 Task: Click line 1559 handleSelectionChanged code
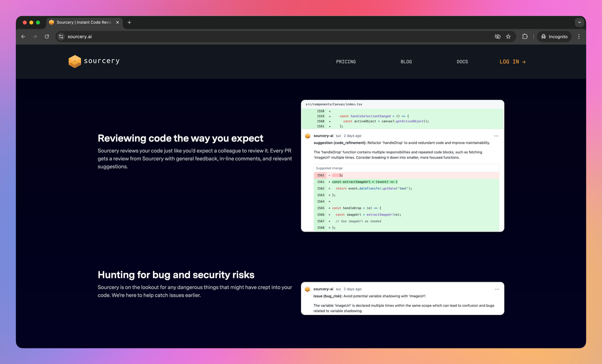pos(373,116)
